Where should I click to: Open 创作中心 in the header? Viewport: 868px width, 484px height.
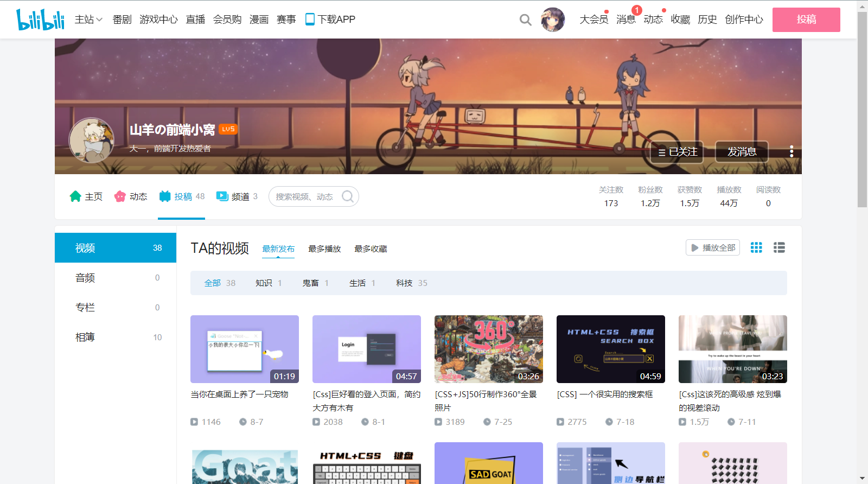[x=744, y=20]
